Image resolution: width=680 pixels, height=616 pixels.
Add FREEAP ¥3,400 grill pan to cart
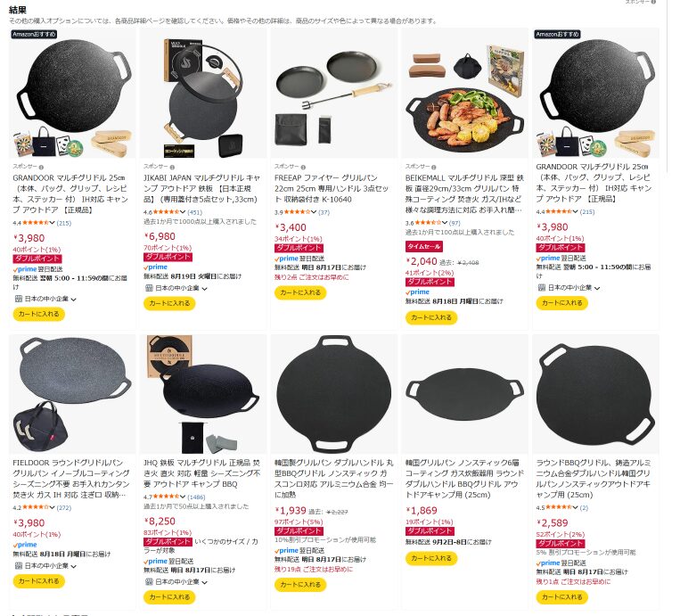click(300, 292)
